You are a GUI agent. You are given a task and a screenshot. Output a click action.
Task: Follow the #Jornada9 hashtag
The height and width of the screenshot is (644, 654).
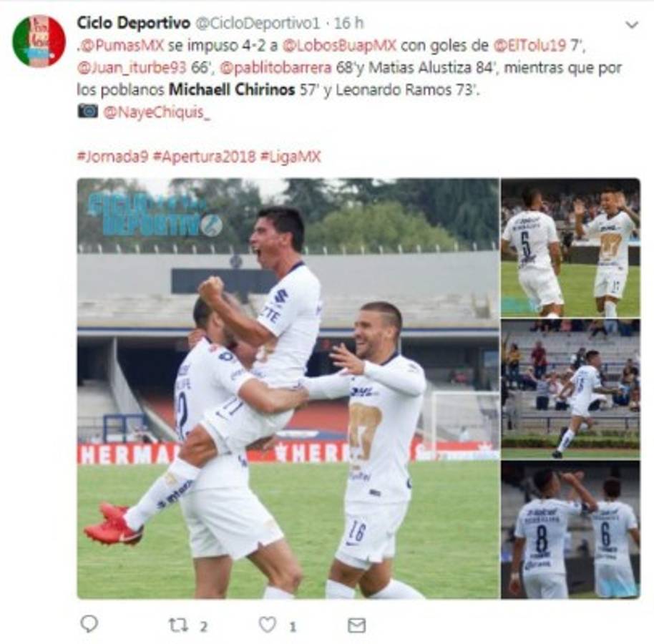click(x=112, y=157)
